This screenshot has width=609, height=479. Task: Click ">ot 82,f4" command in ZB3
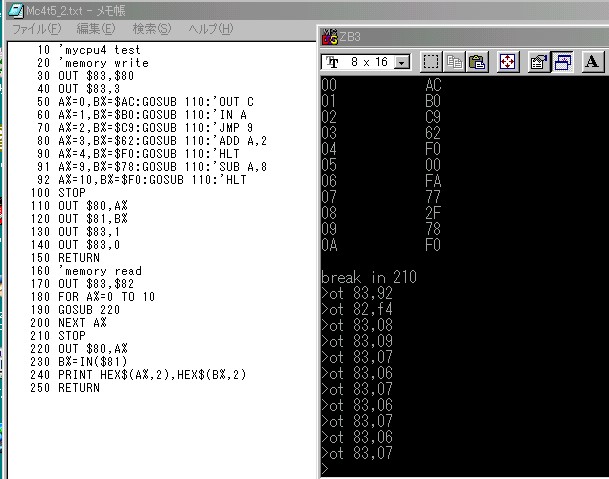point(357,309)
